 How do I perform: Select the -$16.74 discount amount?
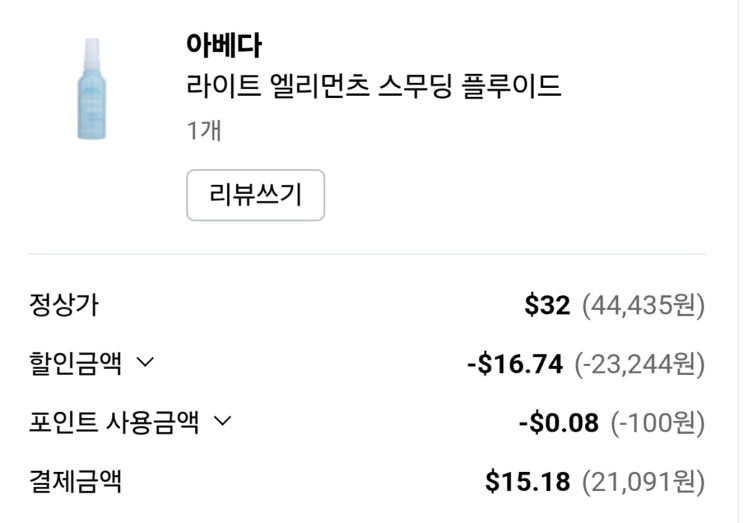(514, 365)
